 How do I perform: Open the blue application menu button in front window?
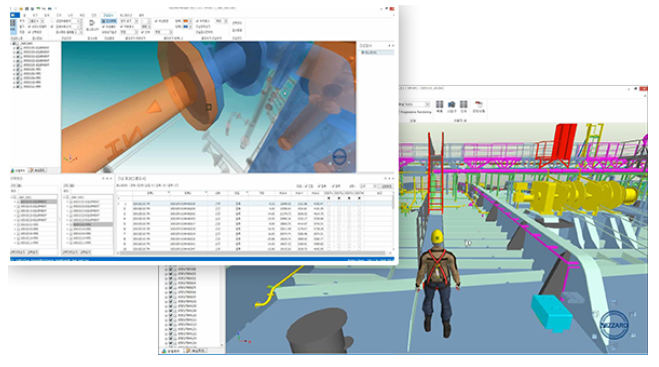coord(15,15)
